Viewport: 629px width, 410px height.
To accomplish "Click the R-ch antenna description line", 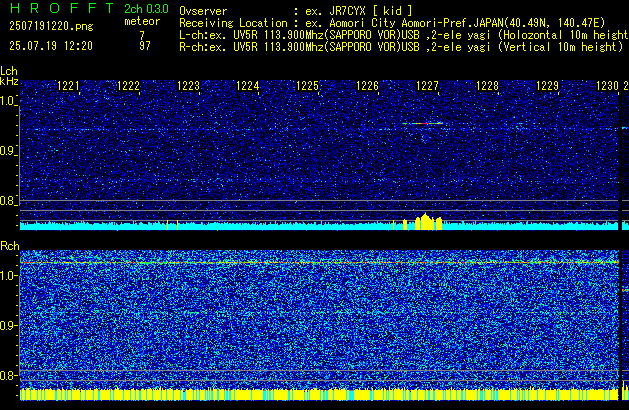I will [401, 47].
